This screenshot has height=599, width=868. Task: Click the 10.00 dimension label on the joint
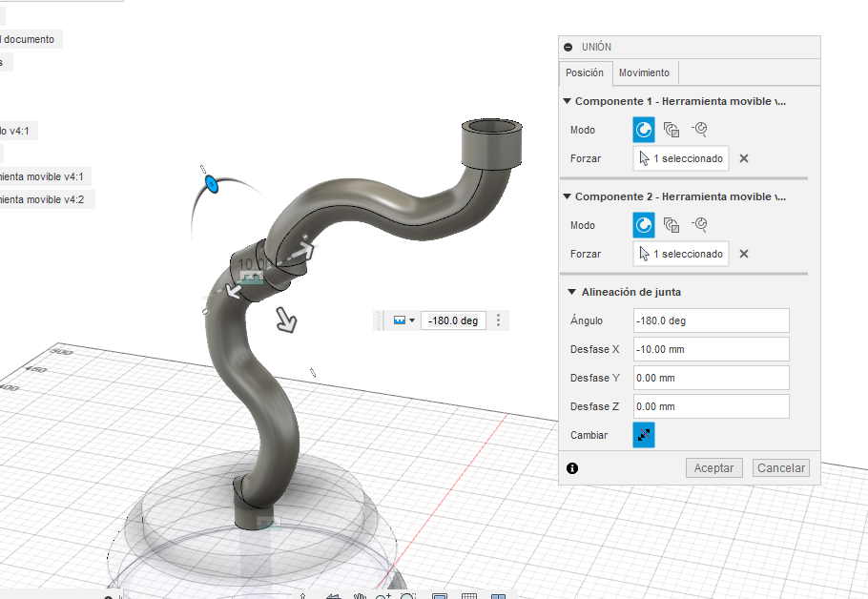pos(254,264)
